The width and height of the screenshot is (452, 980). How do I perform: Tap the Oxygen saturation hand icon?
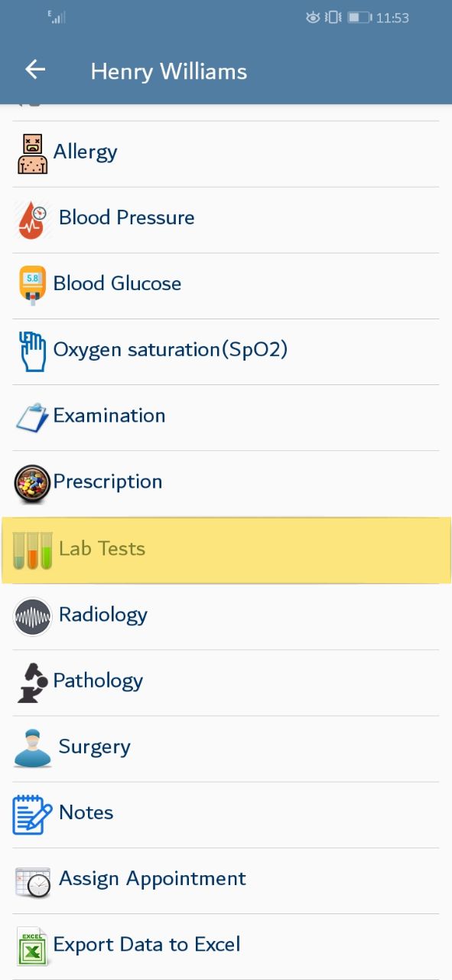tap(32, 351)
